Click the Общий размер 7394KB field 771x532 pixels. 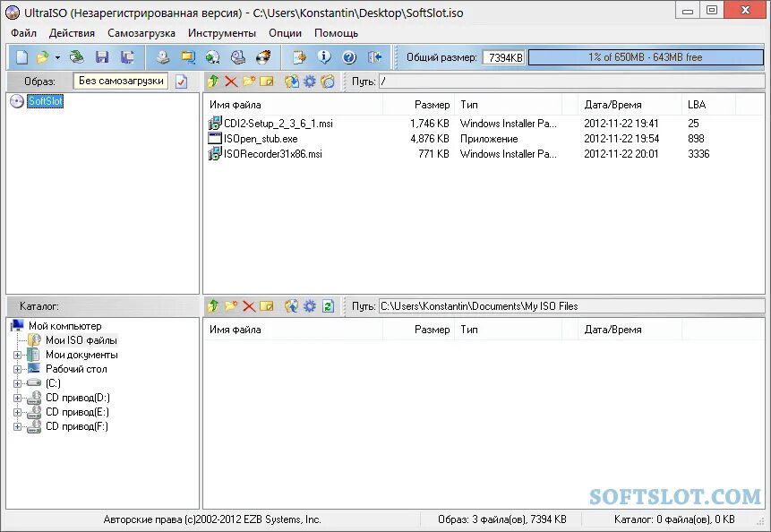point(503,57)
